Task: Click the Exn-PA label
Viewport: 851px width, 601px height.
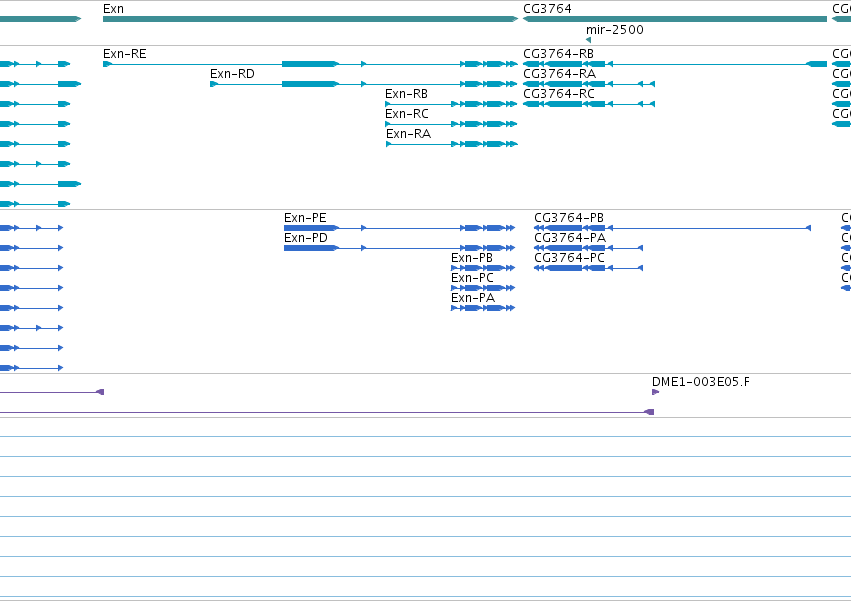Action: pyautogui.click(x=473, y=298)
